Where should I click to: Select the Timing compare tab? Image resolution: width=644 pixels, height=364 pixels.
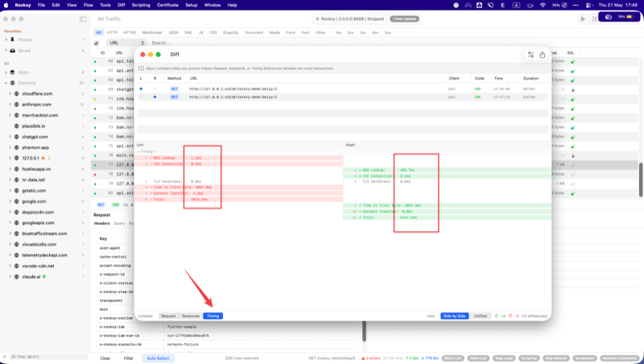pos(213,316)
